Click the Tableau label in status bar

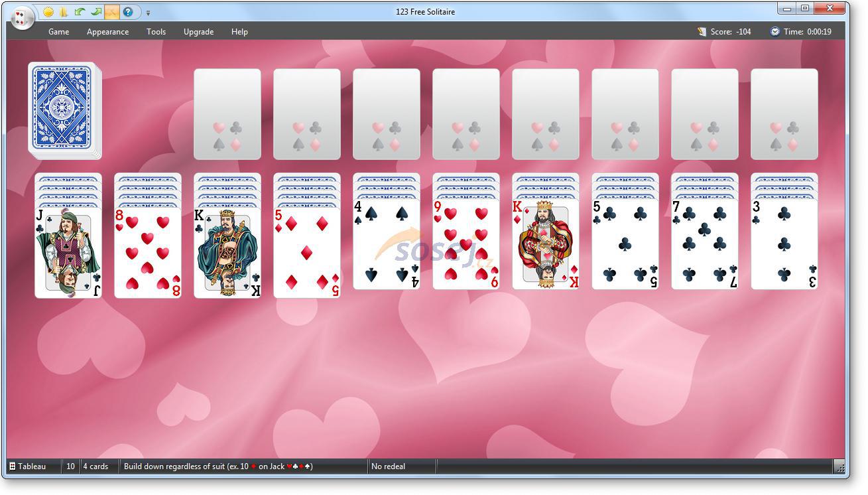point(29,466)
